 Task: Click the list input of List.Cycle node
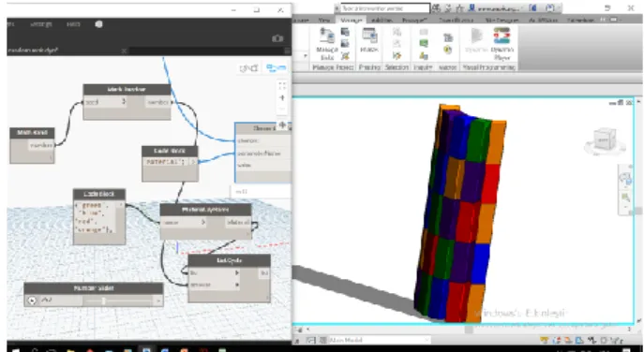coord(214,272)
